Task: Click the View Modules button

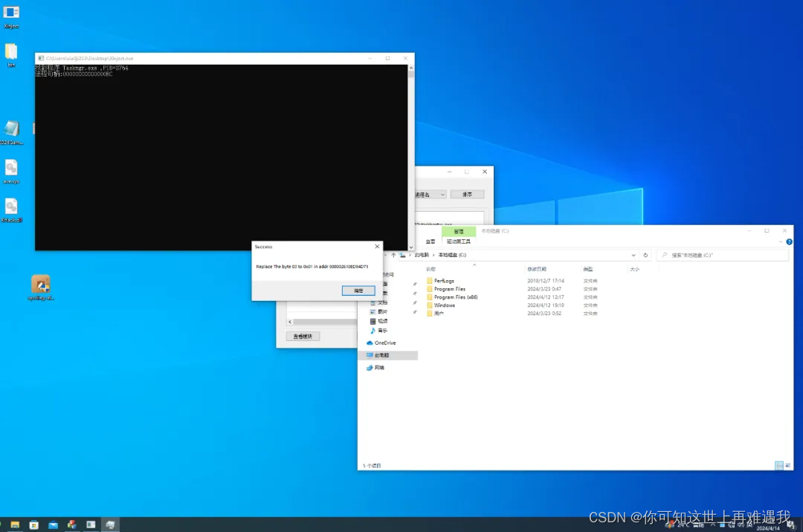Action: pos(303,336)
